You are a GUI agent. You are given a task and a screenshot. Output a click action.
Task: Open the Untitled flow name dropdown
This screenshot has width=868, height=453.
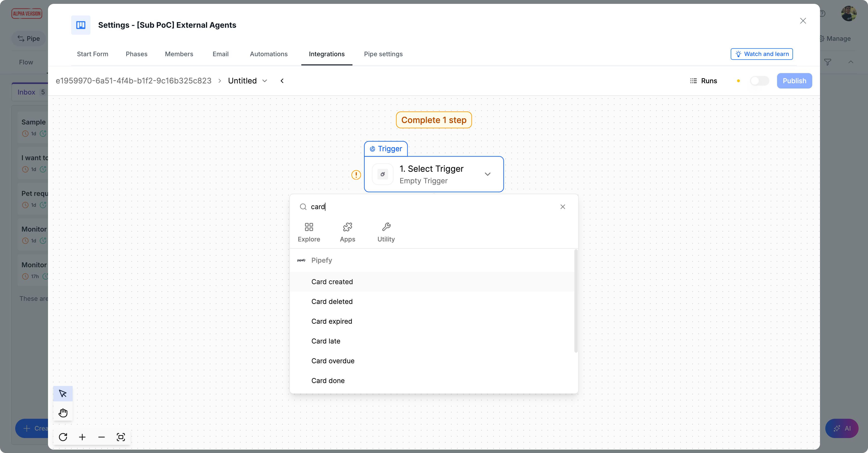248,81
